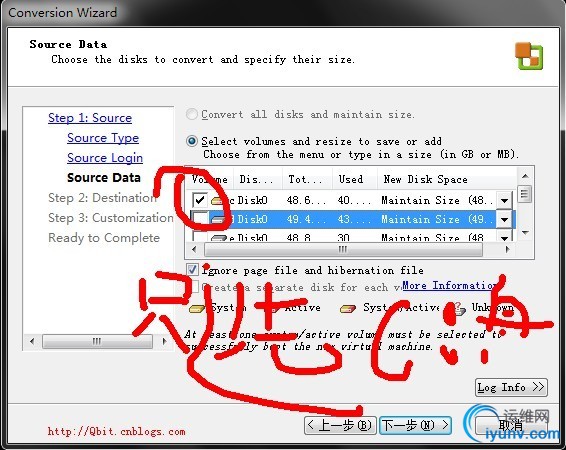Click the 40. used size cell

point(354,200)
